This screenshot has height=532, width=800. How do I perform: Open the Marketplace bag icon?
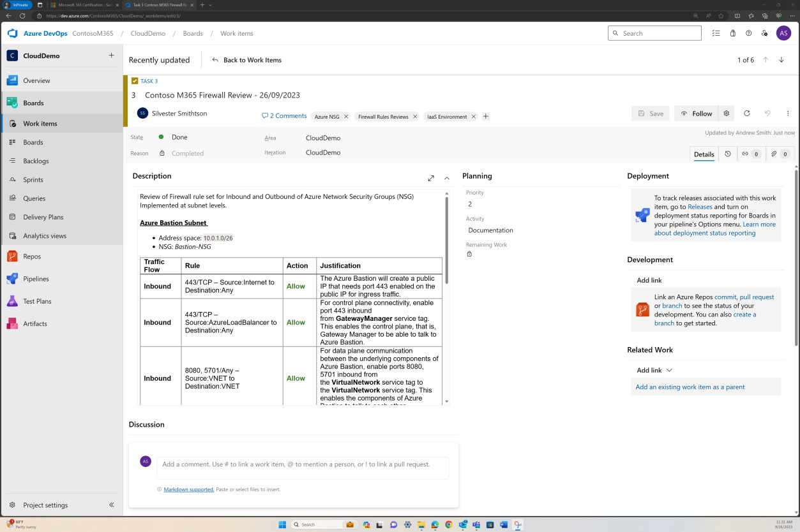tap(732, 33)
